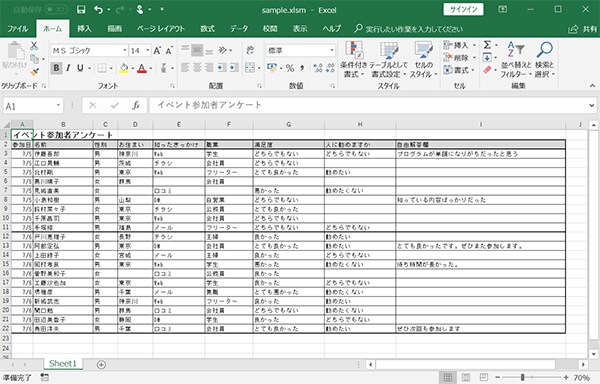
Task: Click the Decrease Font Size icon
Action: 169,50
